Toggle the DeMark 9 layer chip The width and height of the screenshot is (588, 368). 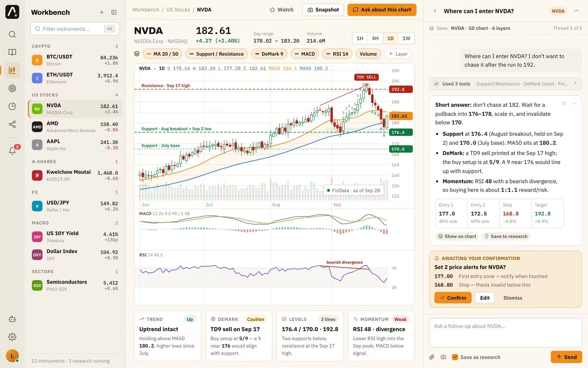click(x=269, y=54)
